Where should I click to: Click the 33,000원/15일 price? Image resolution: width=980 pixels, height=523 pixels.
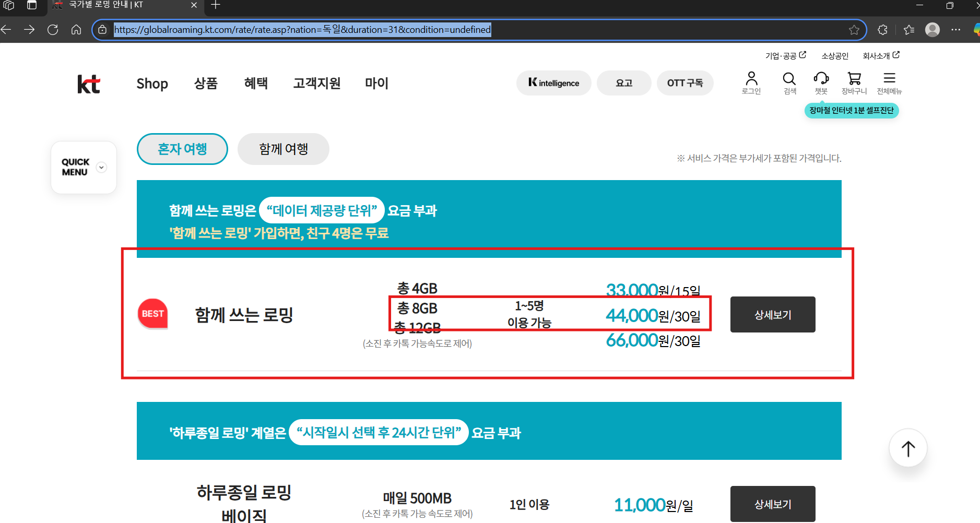tap(653, 290)
